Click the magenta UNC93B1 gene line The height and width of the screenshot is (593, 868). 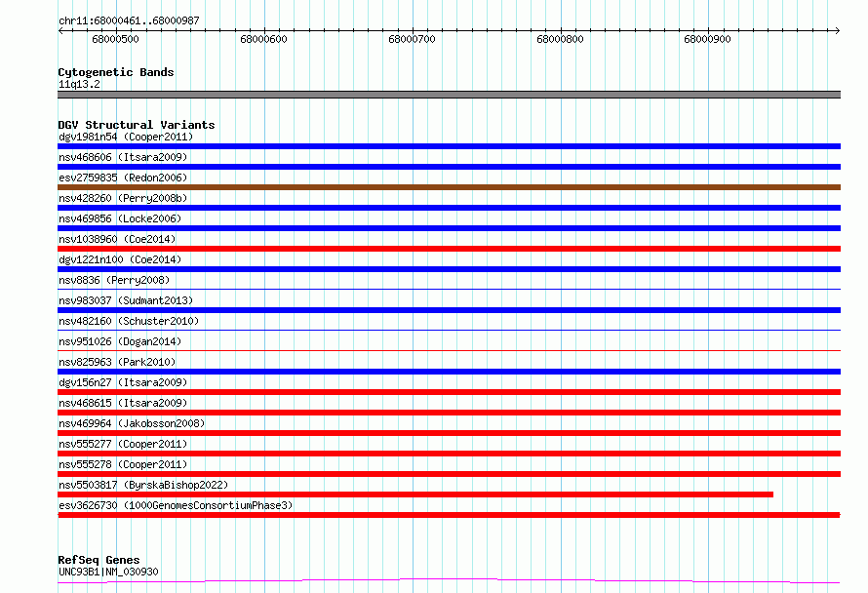coord(449,581)
